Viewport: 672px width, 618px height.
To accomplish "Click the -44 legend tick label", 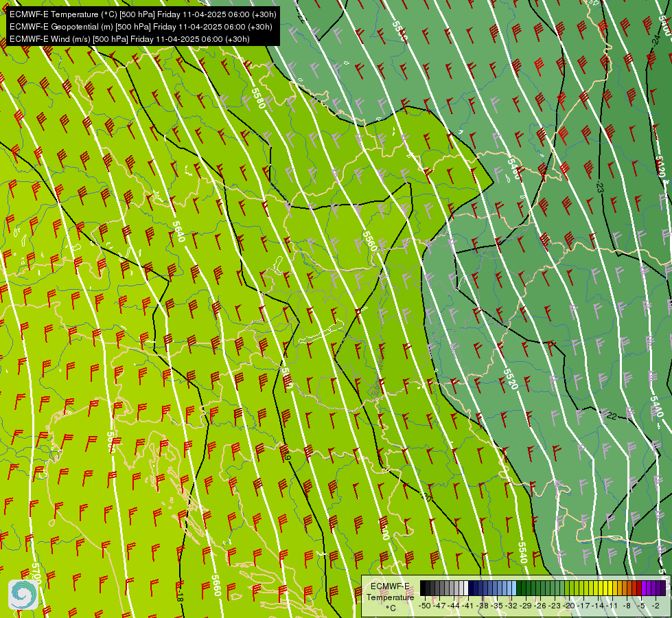I will [x=454, y=606].
